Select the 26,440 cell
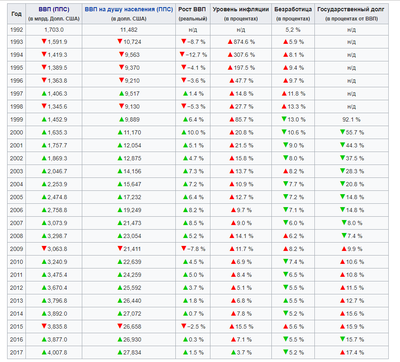The width and height of the screenshot is (400, 362). click(x=129, y=301)
